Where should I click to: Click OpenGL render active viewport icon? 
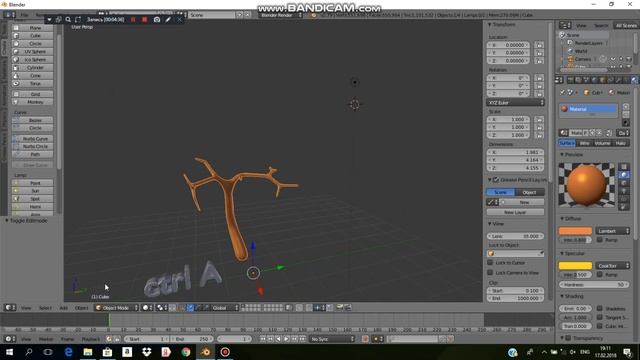pos(340,308)
